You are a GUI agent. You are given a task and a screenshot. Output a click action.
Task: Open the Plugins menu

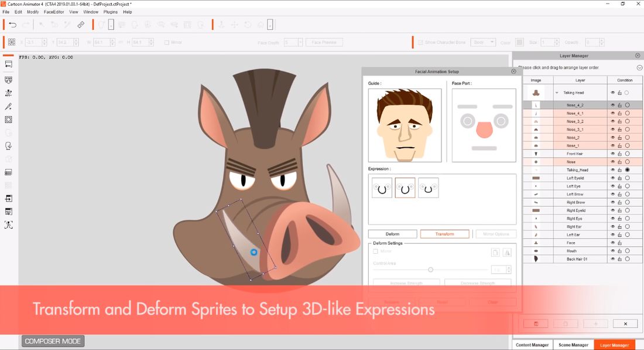click(111, 12)
